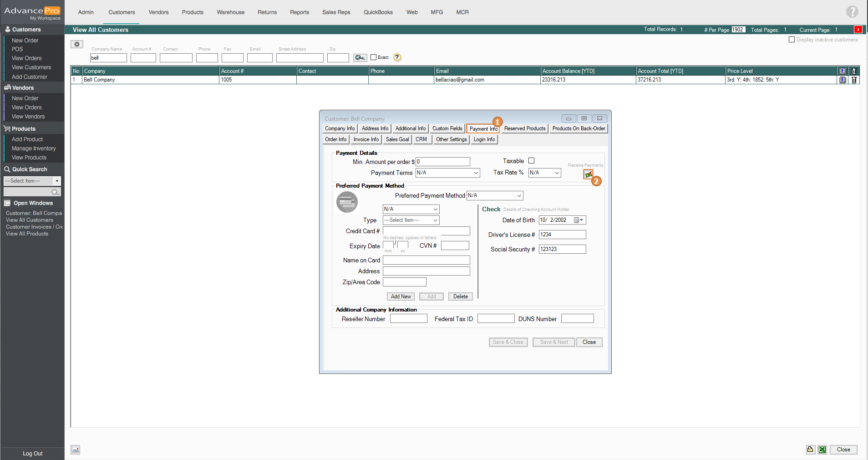Click the yellow help icon beside Exact
Screen dimensions: 868x460
click(397, 57)
